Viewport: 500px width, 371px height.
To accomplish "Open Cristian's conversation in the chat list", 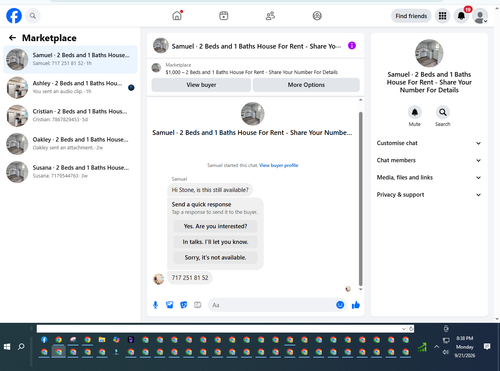I will [x=70, y=115].
